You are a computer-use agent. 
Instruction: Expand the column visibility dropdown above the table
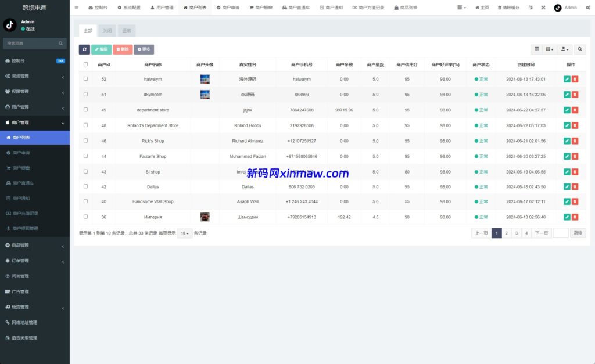click(549, 49)
